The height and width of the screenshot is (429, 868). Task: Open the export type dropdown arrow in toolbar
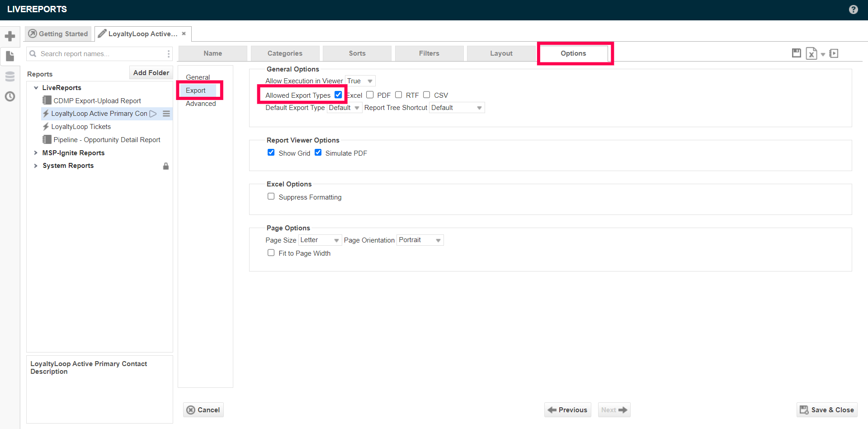click(823, 54)
